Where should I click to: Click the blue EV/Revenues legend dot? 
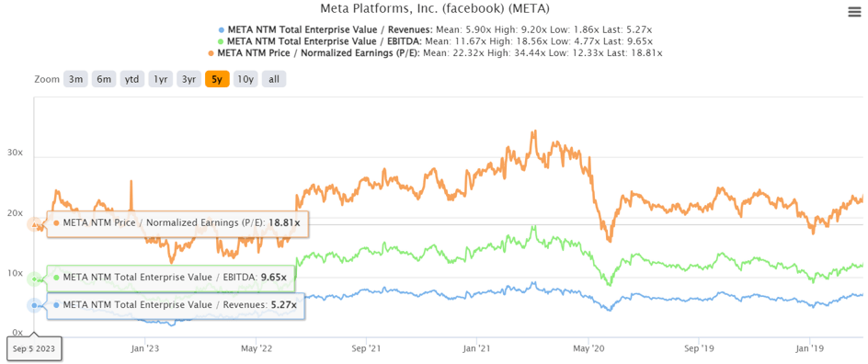point(222,29)
